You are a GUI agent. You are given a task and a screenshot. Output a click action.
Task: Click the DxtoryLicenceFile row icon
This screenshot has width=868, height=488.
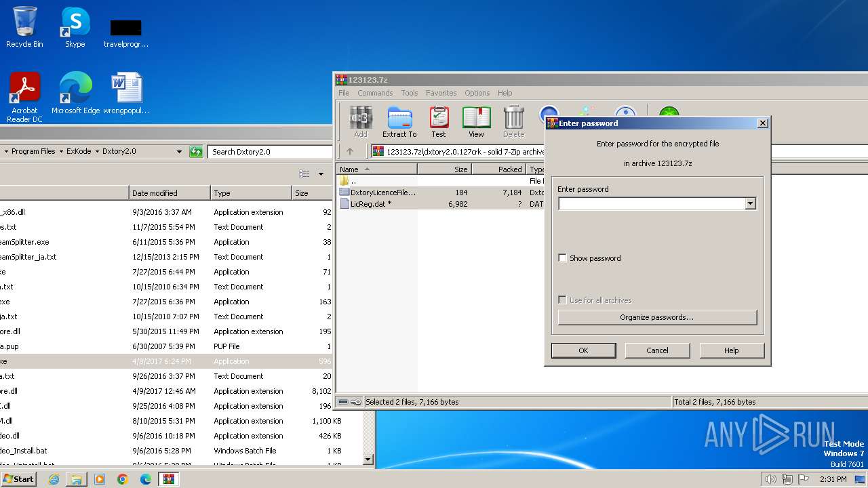pyautogui.click(x=344, y=192)
